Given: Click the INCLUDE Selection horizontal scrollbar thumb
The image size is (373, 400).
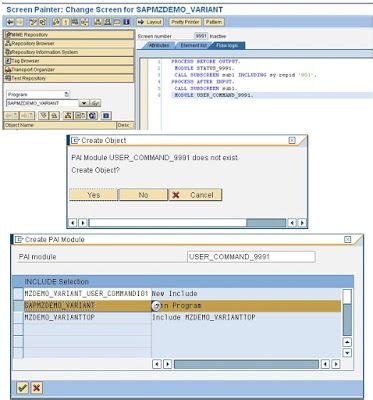Looking at the screenshot, I should click(x=246, y=364).
